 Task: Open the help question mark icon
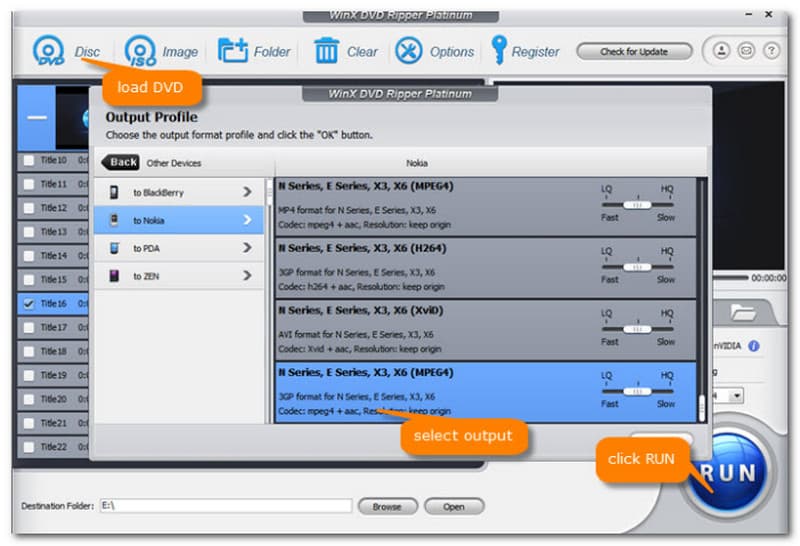point(771,51)
